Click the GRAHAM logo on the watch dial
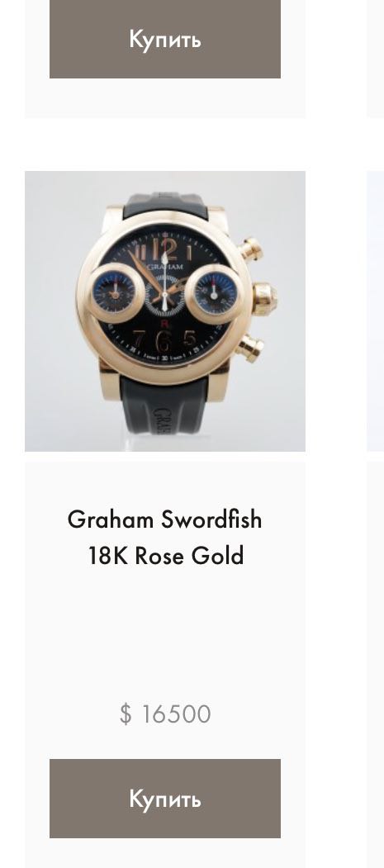Screen dimensions: 384x868 pyautogui.click(x=165, y=267)
